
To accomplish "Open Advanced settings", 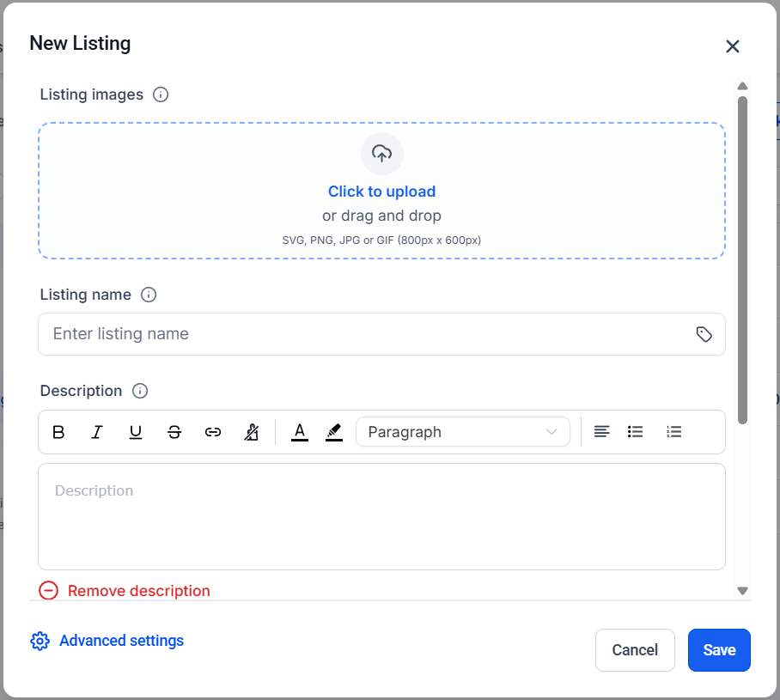I will (107, 641).
